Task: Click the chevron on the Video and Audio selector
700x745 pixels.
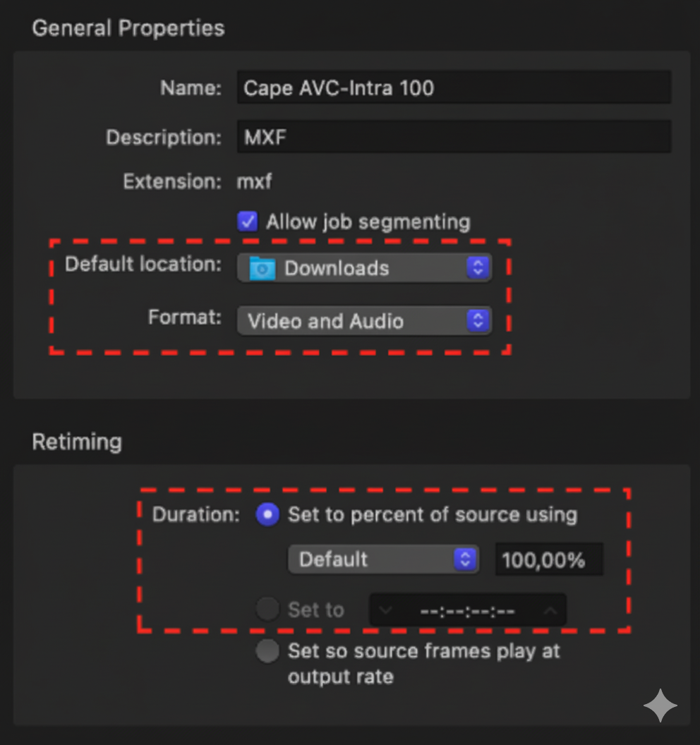Action: point(478,321)
